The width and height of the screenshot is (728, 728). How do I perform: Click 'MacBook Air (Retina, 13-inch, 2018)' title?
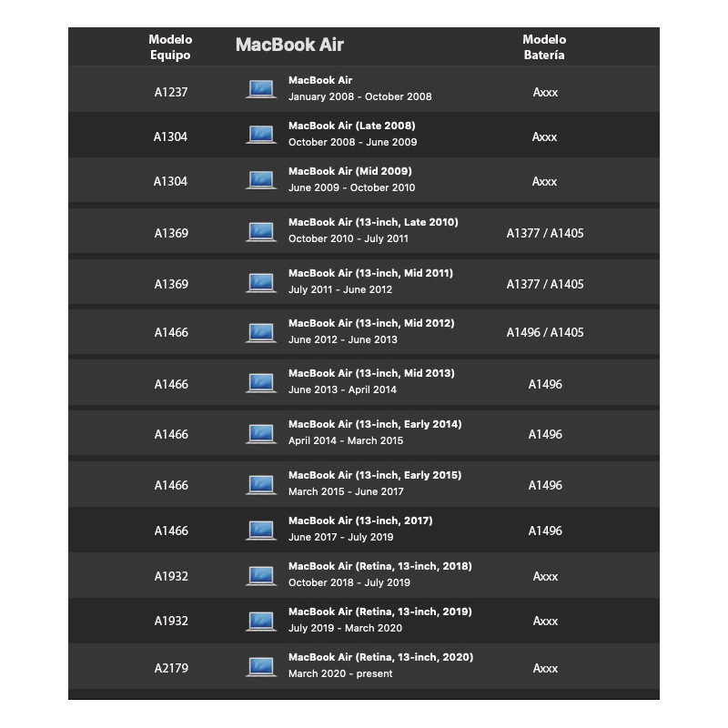[x=380, y=567]
